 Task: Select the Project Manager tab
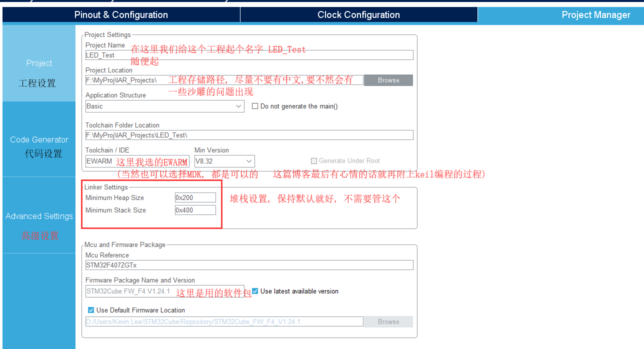point(560,14)
